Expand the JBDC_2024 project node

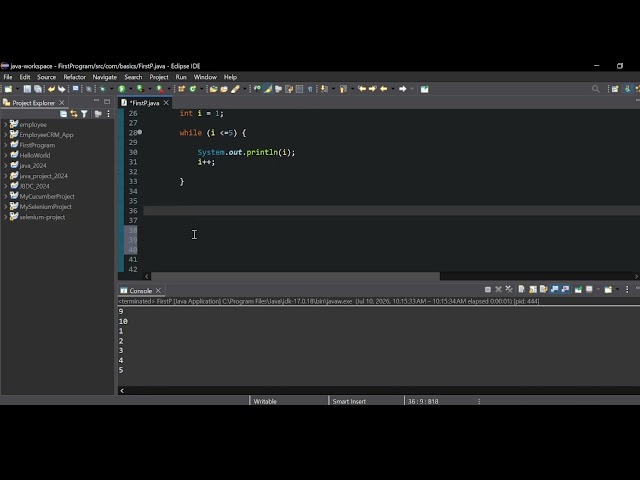pos(5,186)
